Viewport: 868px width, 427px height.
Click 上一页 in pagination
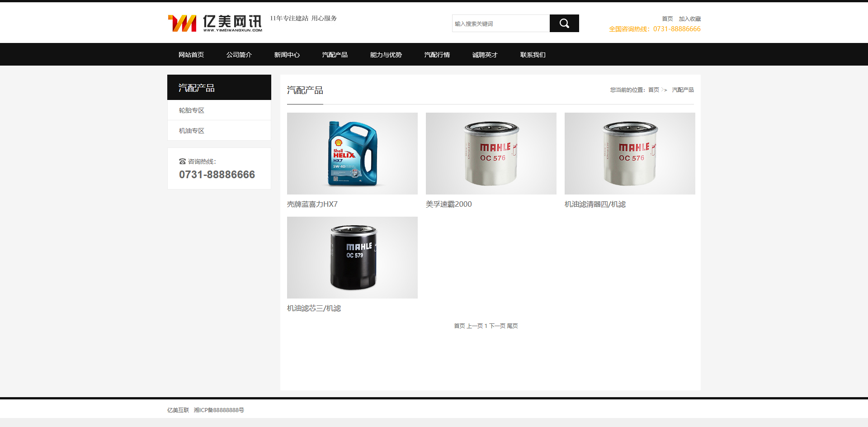[475, 326]
